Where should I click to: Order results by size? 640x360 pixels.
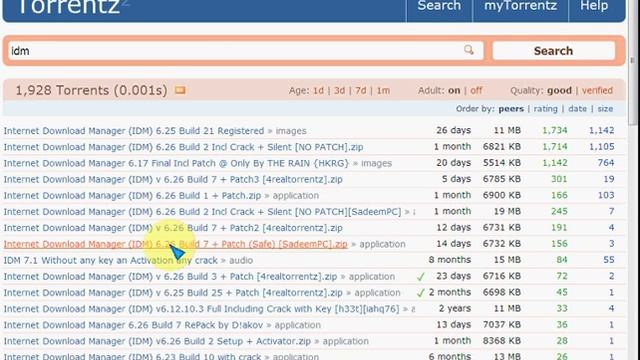pyautogui.click(x=605, y=109)
